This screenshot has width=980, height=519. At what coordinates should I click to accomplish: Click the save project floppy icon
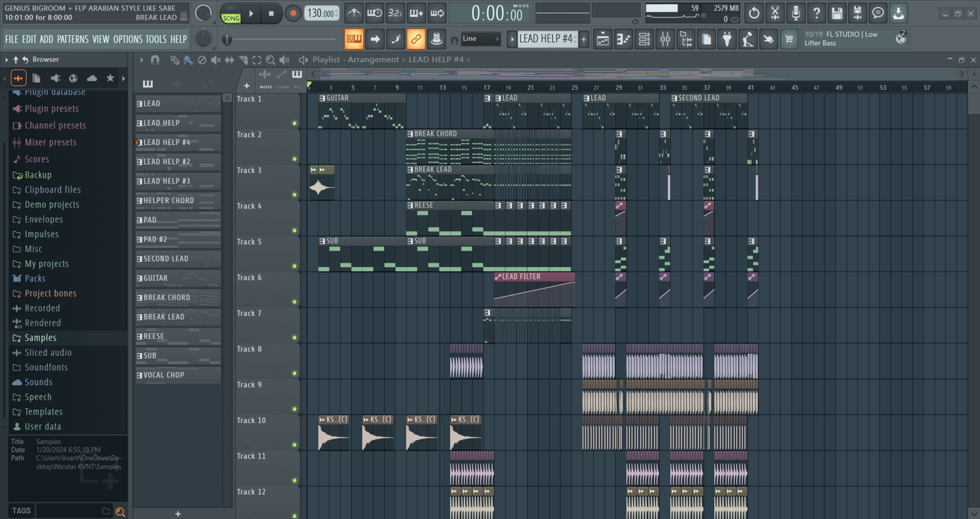tap(837, 12)
